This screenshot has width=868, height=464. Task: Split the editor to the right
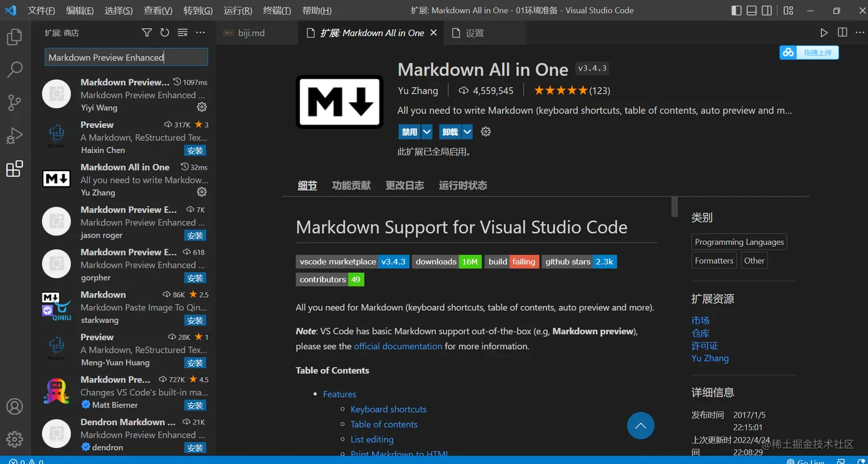tap(842, 33)
